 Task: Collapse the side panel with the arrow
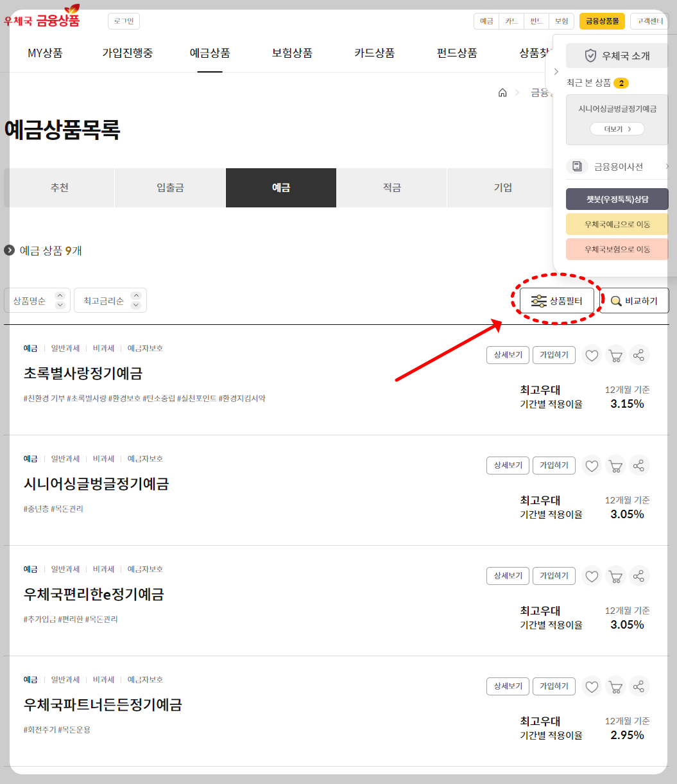pyautogui.click(x=556, y=71)
